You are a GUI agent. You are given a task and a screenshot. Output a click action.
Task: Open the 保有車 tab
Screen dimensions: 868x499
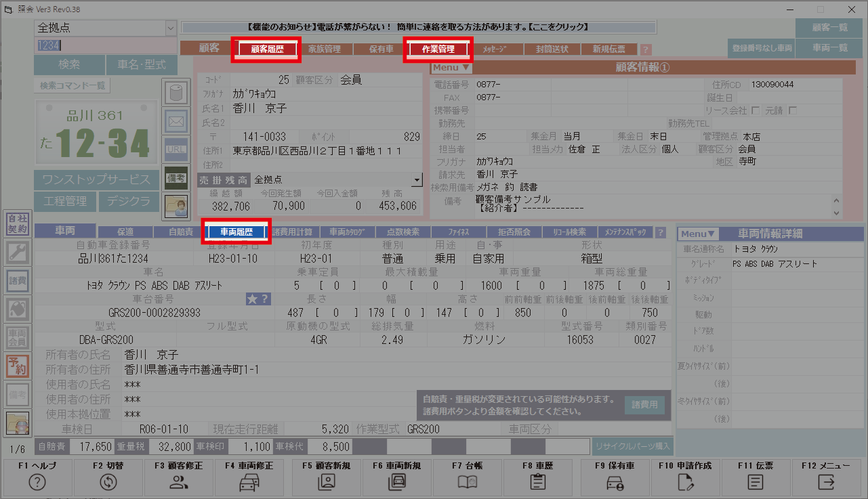[x=381, y=49]
